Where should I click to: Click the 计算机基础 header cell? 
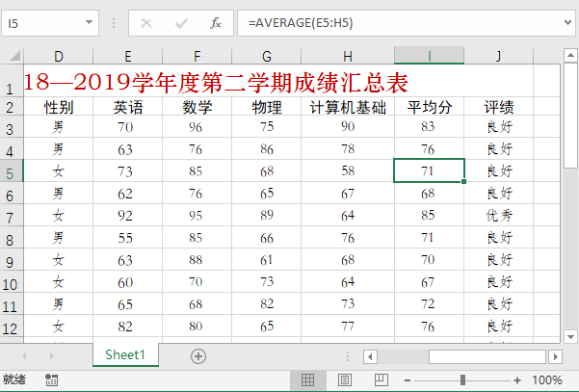point(348,107)
